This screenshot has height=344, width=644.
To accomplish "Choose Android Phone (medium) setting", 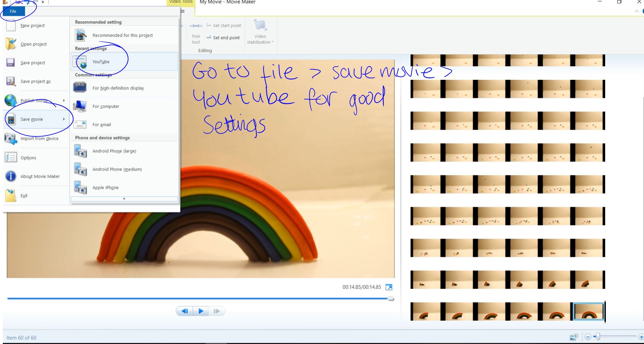I will (x=124, y=169).
